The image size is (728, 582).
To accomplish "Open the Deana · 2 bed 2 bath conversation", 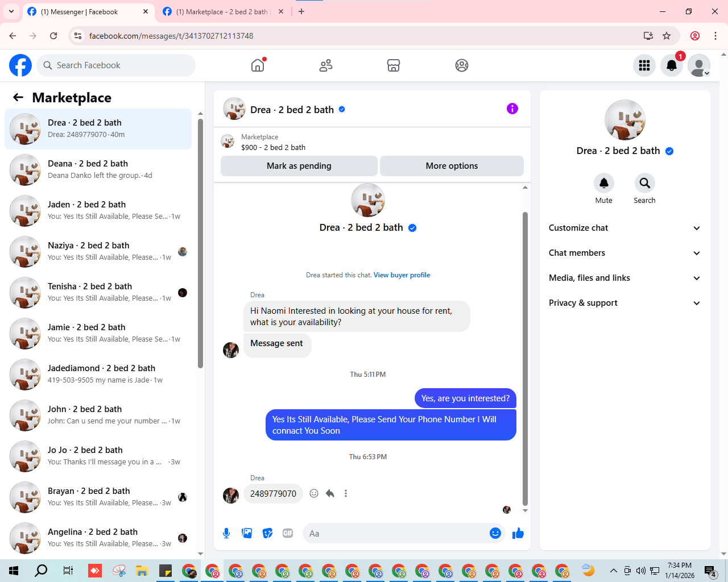I will pyautogui.click(x=98, y=170).
